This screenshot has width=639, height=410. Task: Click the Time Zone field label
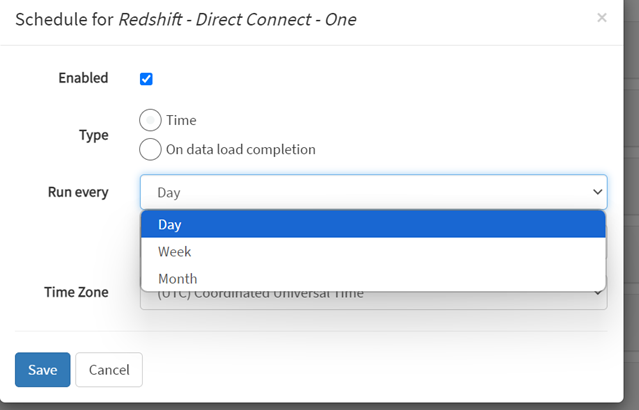(x=76, y=292)
